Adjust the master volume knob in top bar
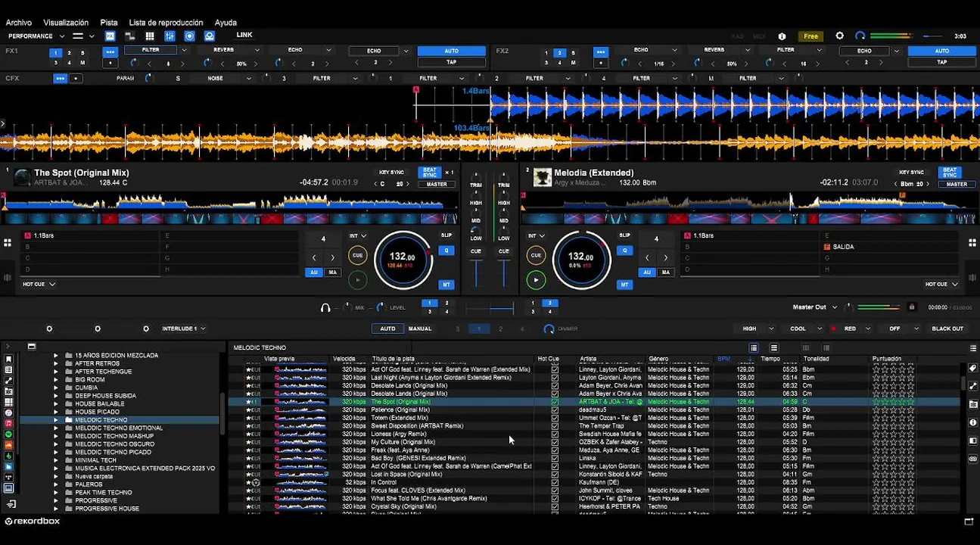The image size is (980, 545). 860,36
